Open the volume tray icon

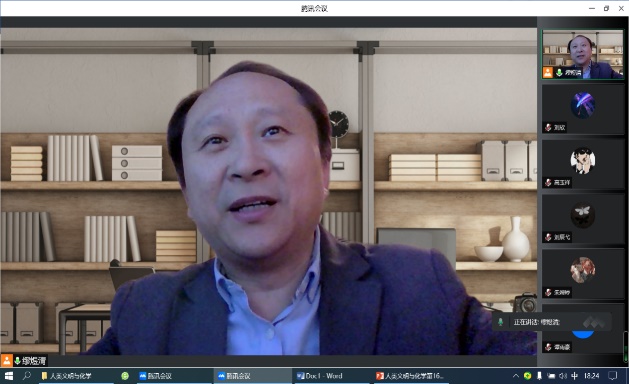563,376
